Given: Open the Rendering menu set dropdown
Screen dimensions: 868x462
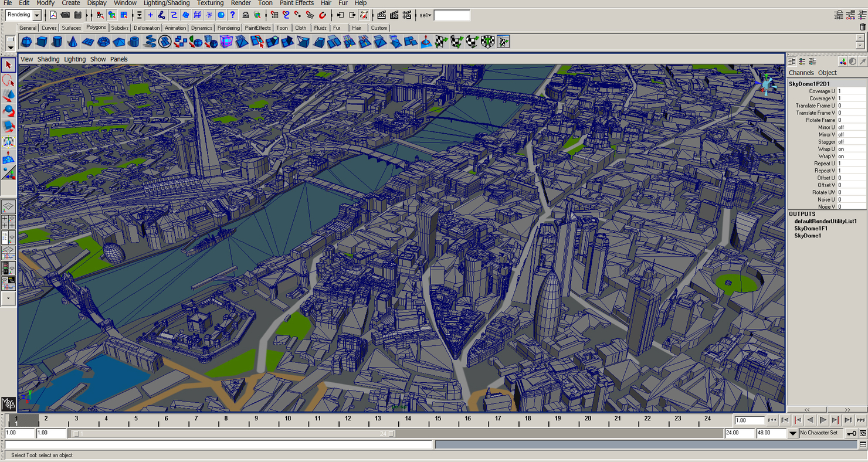Looking at the screenshot, I should click(x=22, y=15).
